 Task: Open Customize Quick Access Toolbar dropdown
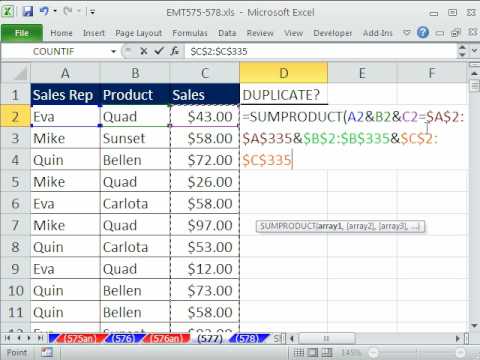(x=92, y=12)
